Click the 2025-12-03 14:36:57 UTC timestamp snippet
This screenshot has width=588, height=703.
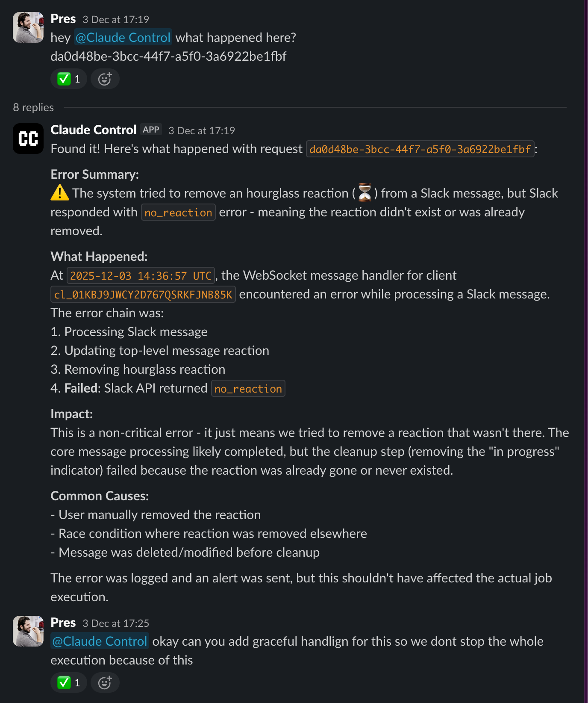[141, 275]
